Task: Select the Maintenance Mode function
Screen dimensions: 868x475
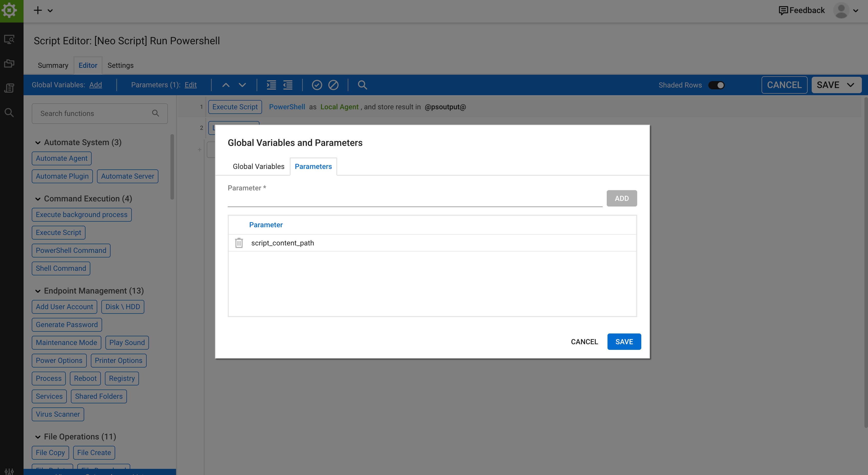Action: (x=66, y=343)
